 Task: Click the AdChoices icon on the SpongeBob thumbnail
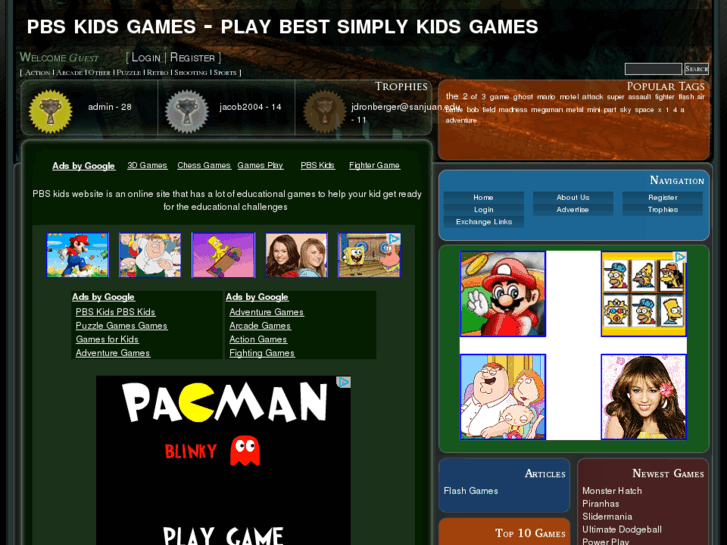pos(394,239)
